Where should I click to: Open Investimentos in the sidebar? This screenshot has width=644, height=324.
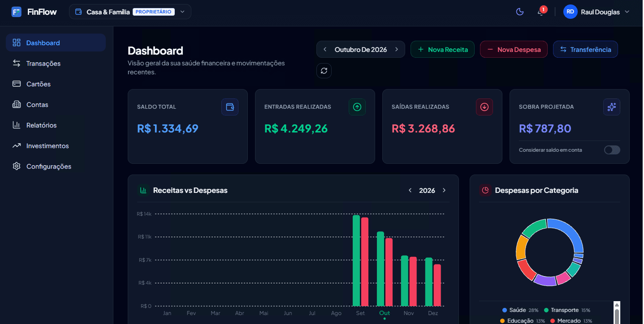click(x=56, y=145)
